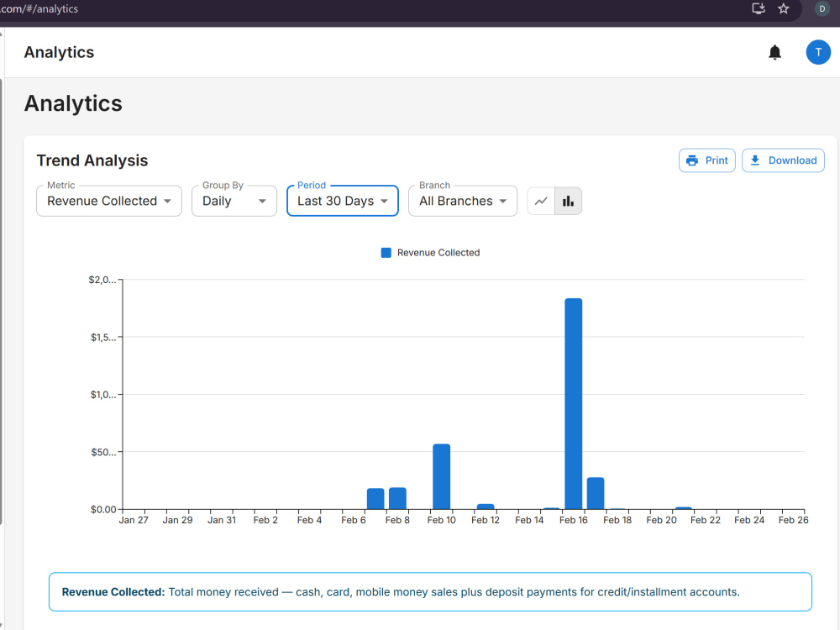Click the Revenue Collected description note

pos(430,592)
